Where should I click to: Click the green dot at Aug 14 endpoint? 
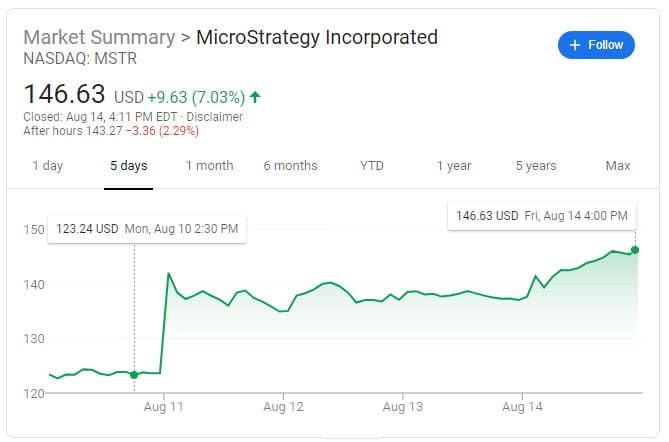tap(635, 250)
